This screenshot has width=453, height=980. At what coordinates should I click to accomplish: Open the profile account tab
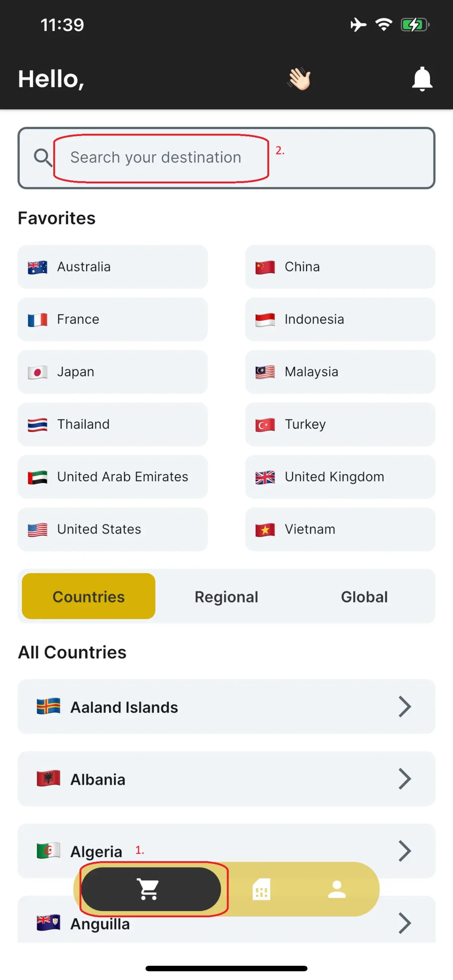click(337, 889)
